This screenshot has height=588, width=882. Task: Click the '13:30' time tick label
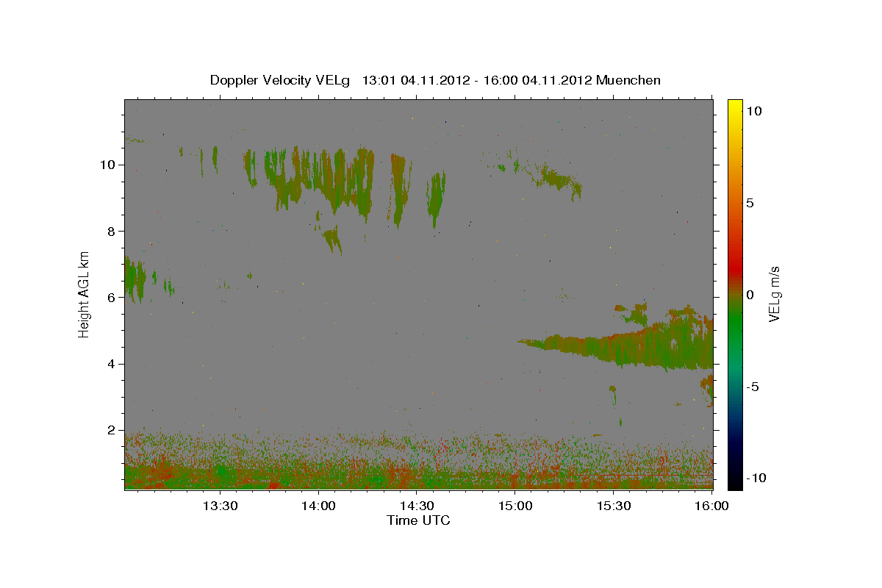[219, 506]
